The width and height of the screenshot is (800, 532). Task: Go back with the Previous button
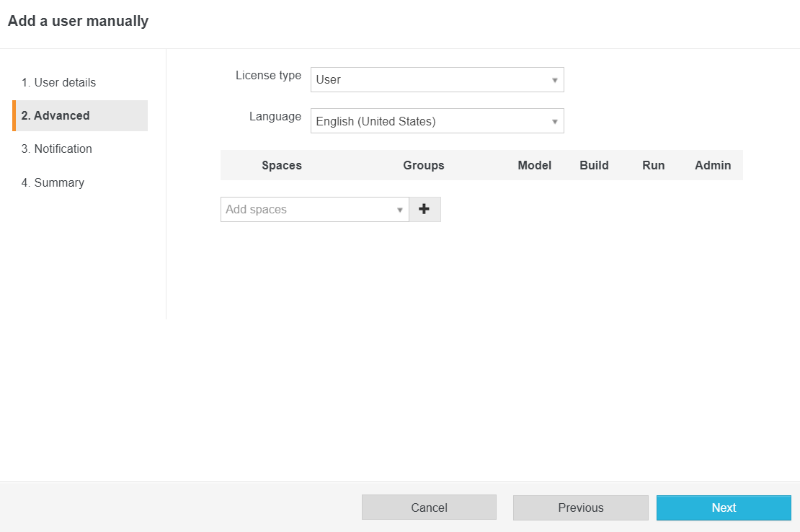point(580,507)
